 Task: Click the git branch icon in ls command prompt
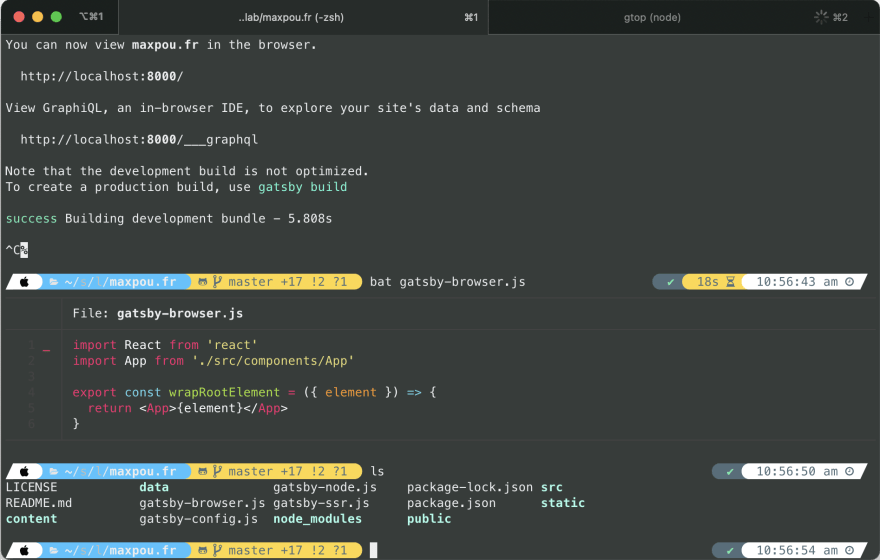pyautogui.click(x=217, y=471)
